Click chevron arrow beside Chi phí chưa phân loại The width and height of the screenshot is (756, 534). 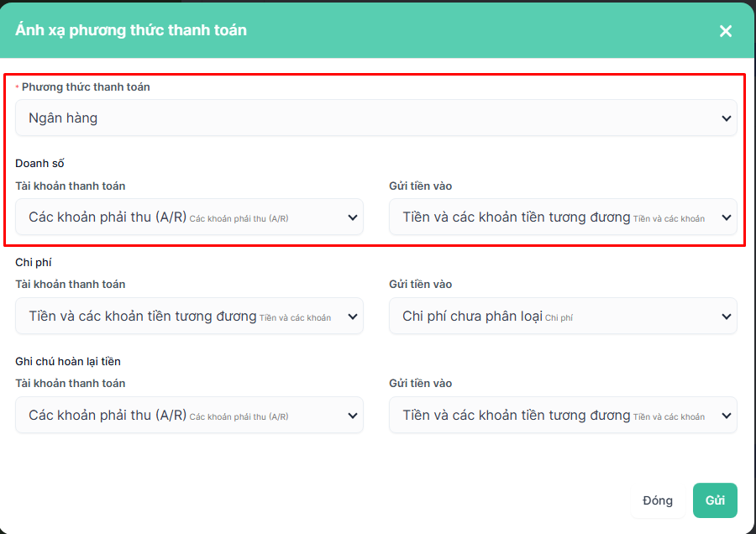point(727,317)
